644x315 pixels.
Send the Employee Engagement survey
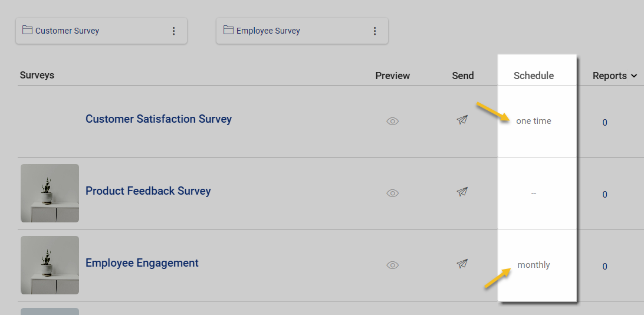462,264
